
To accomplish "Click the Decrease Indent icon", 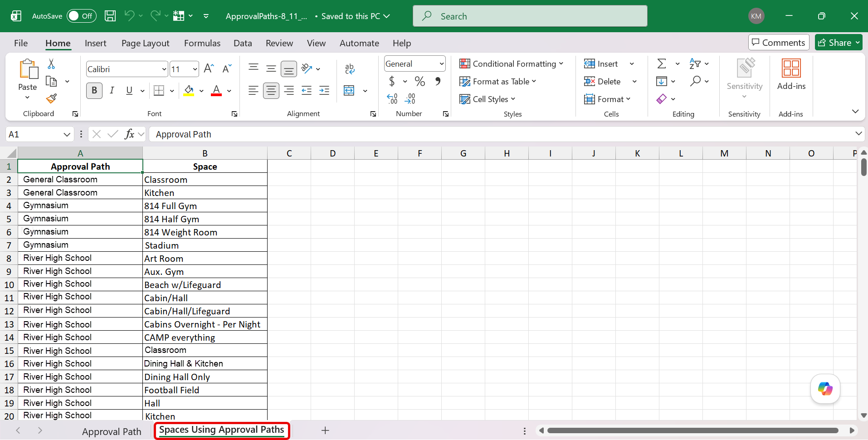I will 307,90.
